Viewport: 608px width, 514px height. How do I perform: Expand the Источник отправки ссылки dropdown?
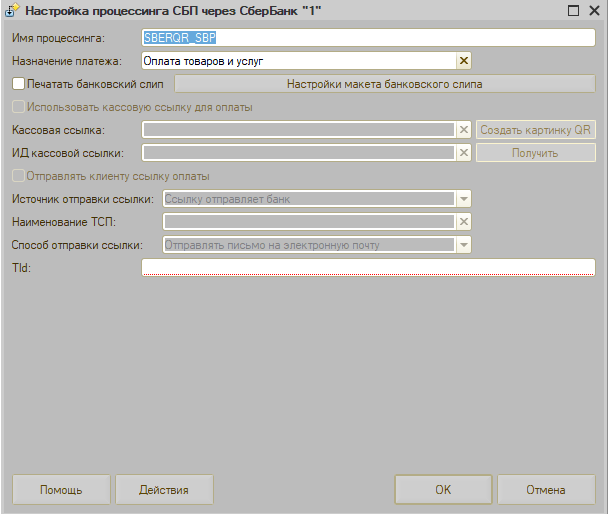coord(463,199)
